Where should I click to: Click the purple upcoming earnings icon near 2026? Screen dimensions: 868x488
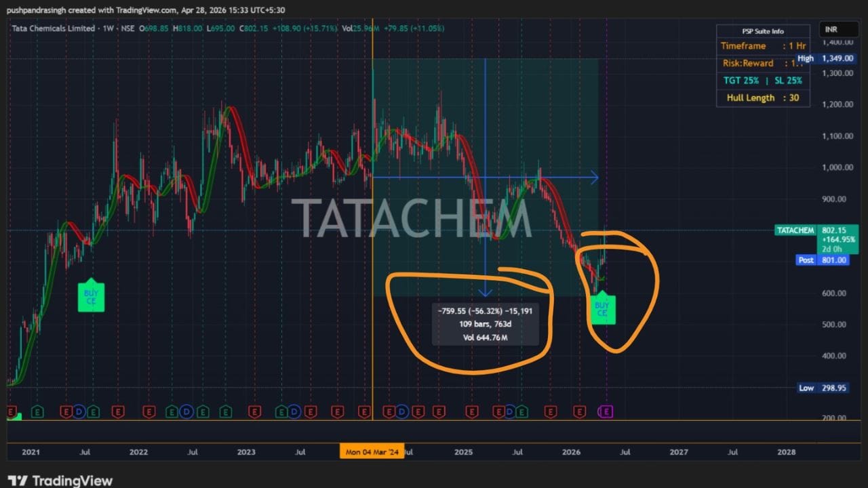(606, 411)
